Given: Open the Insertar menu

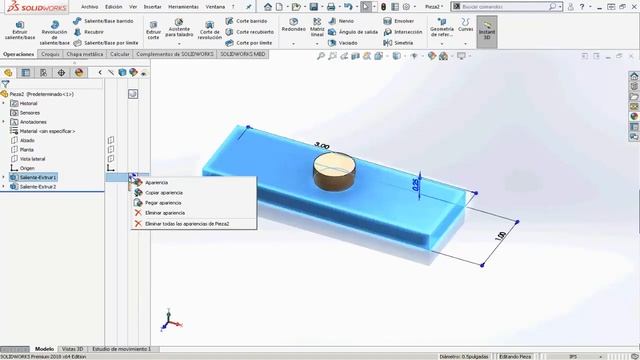Looking at the screenshot, I should point(152,7).
